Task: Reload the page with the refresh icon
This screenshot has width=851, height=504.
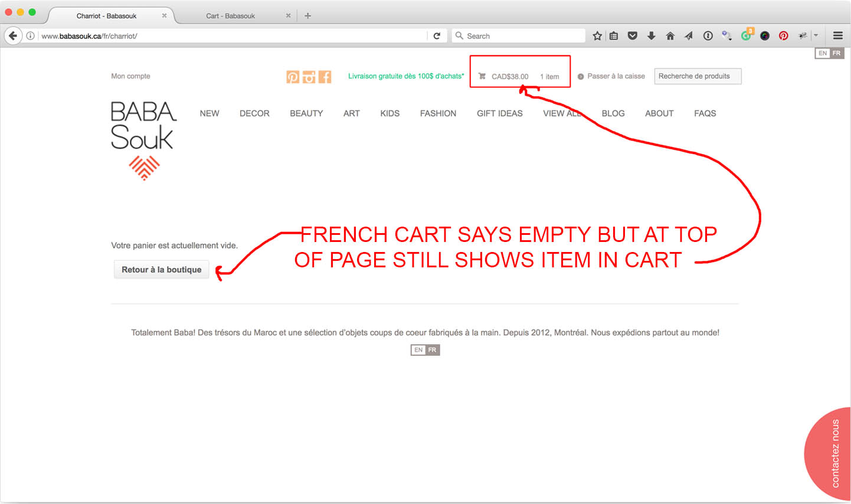Action: (437, 36)
